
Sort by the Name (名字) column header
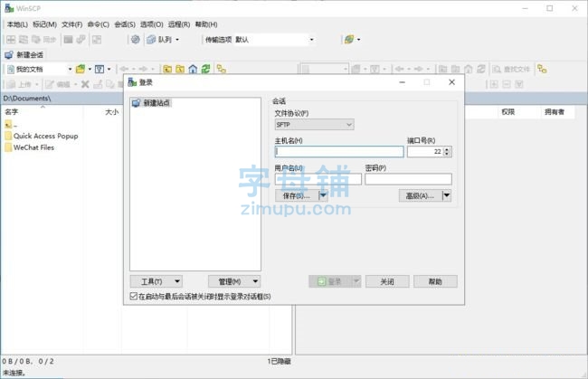pyautogui.click(x=42, y=112)
